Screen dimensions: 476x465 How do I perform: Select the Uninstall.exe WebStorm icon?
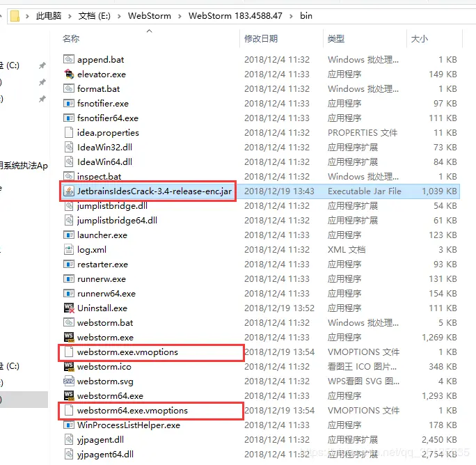coord(69,308)
